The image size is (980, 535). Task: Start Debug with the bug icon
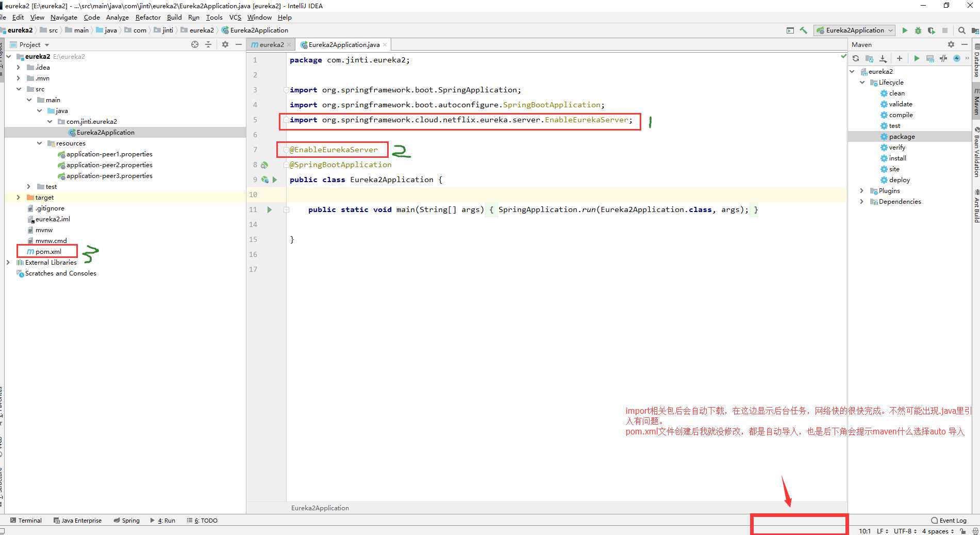pos(918,30)
